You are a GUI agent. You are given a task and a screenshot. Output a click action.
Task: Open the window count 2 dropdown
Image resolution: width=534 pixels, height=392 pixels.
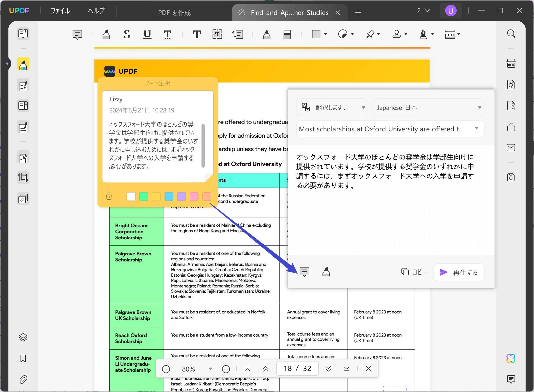pos(423,11)
